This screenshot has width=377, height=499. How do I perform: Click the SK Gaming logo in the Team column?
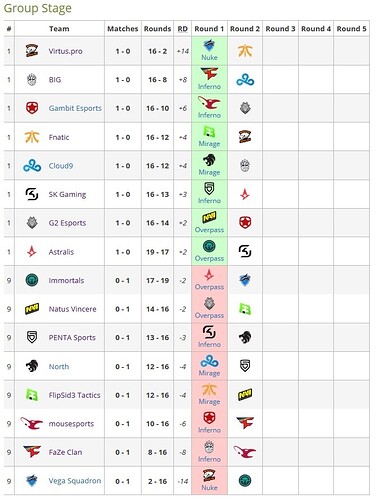pos(32,194)
